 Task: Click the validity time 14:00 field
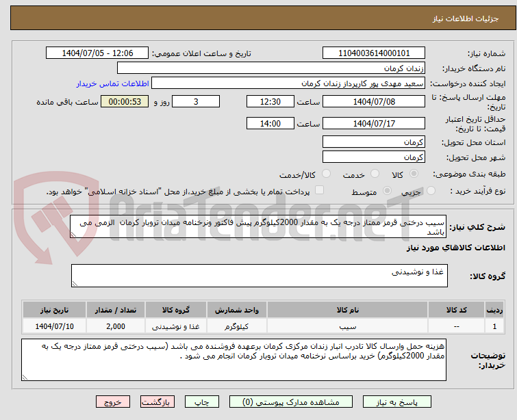click(270, 123)
